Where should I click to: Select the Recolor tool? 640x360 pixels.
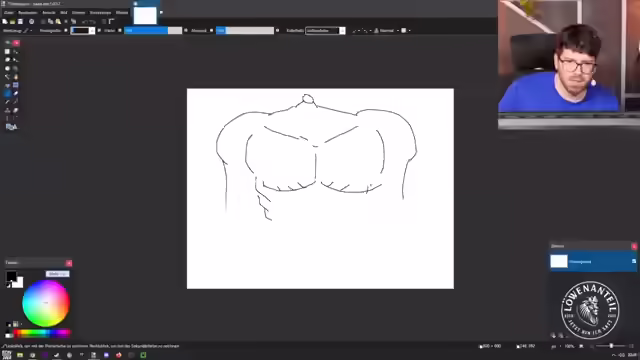tap(16, 110)
